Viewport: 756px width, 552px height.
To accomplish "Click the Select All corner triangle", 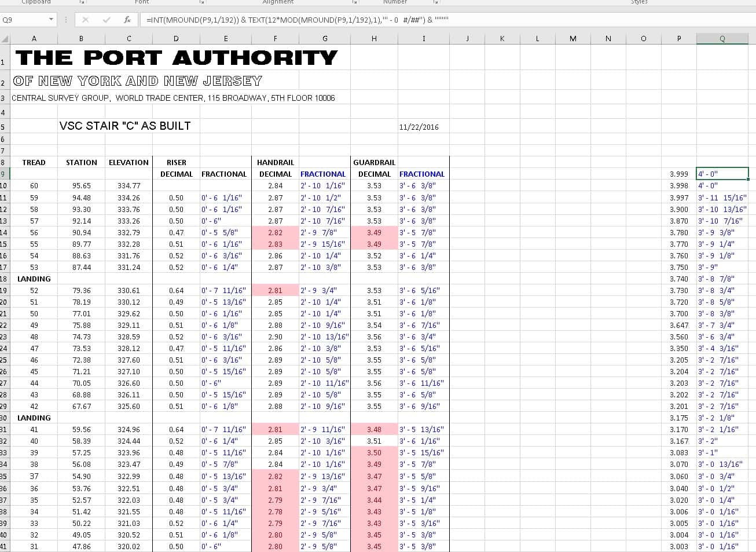I will pos(5,39).
